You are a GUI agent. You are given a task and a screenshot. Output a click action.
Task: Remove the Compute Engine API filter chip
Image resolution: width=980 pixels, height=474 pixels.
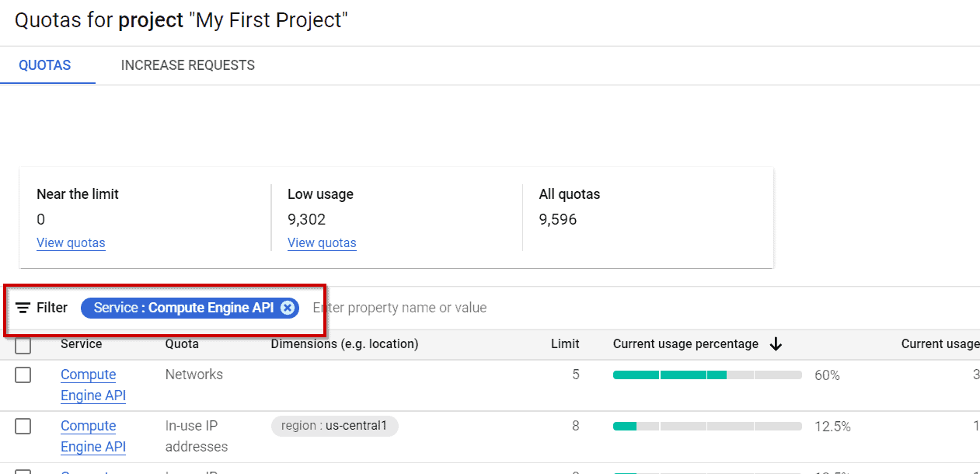click(x=288, y=307)
